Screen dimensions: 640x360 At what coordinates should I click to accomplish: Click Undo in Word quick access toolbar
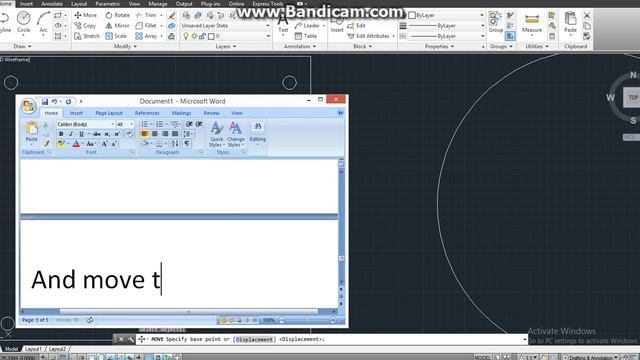click(x=54, y=101)
